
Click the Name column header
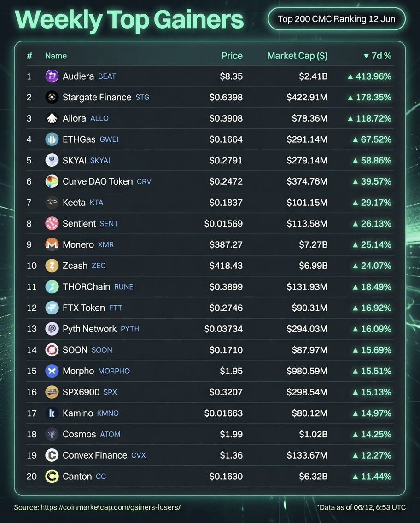pos(56,56)
